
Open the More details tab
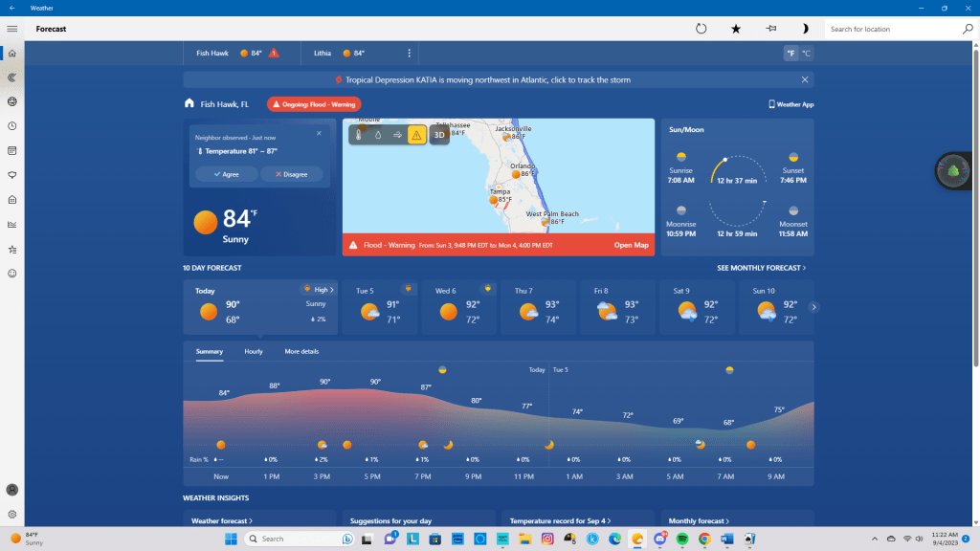point(301,352)
